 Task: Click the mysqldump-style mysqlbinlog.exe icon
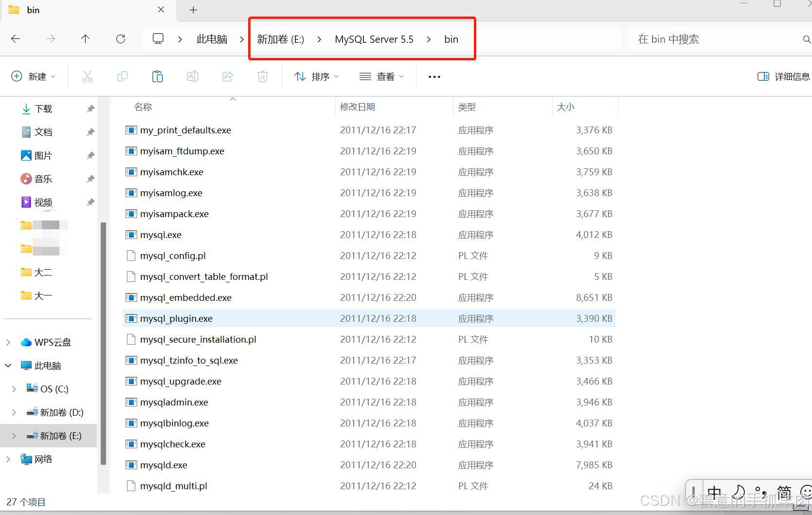point(131,423)
